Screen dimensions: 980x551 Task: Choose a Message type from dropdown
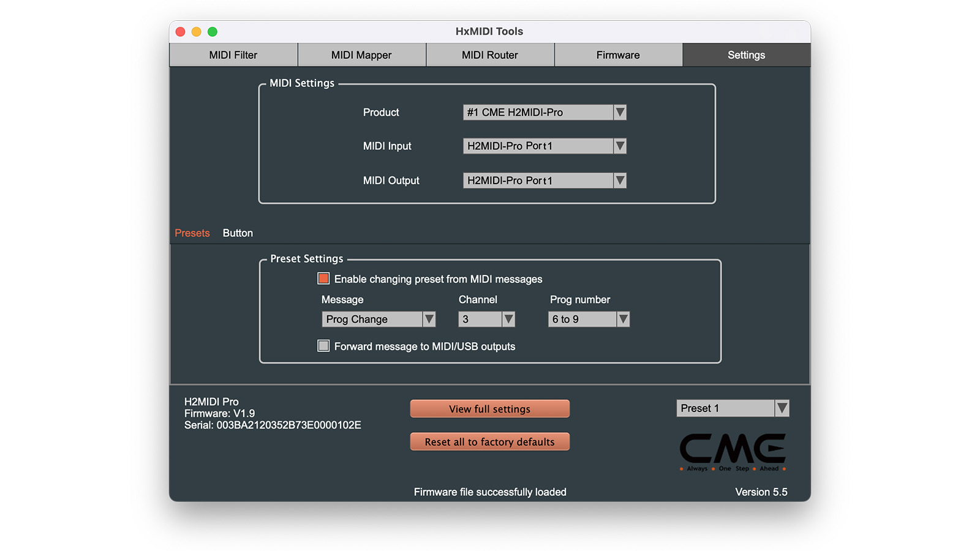point(378,319)
